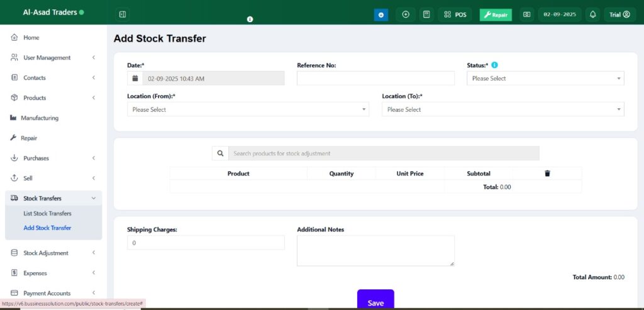
Task: Open the Status dropdown
Action: pyautogui.click(x=545, y=79)
